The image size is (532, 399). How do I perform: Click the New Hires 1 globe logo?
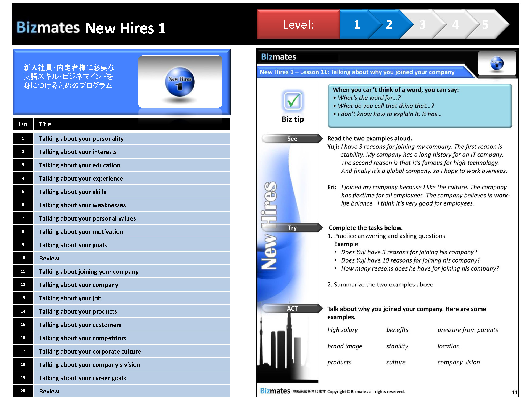tap(180, 82)
